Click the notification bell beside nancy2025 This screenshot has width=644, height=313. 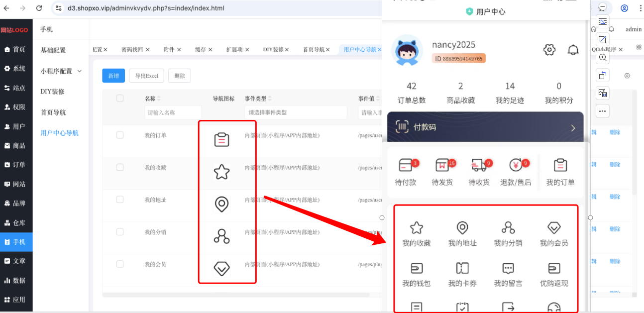point(573,50)
